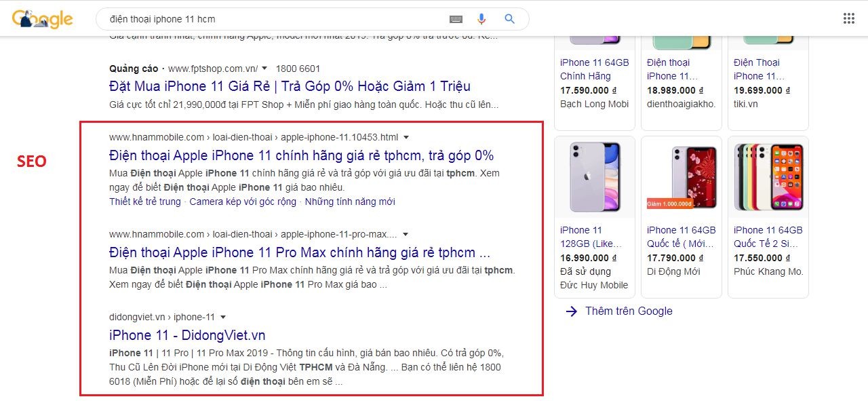Click the price 19.699.000 đ
Screen dimensions: 868x401
click(x=762, y=90)
